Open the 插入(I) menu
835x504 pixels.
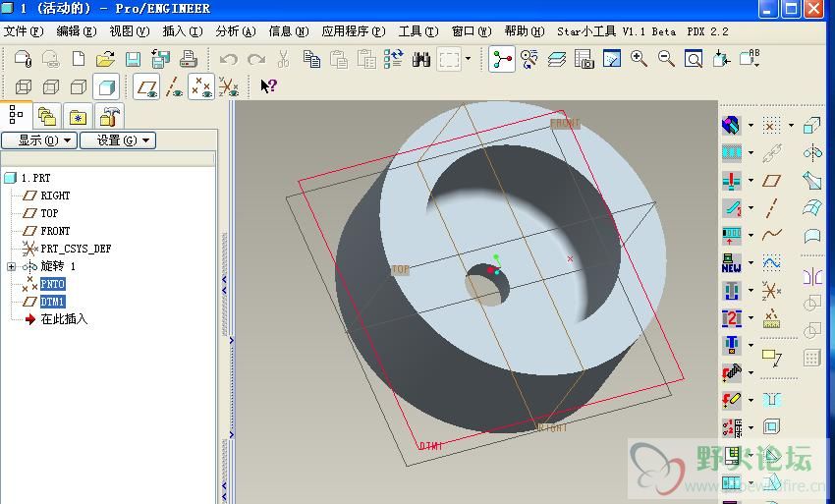pos(182,31)
